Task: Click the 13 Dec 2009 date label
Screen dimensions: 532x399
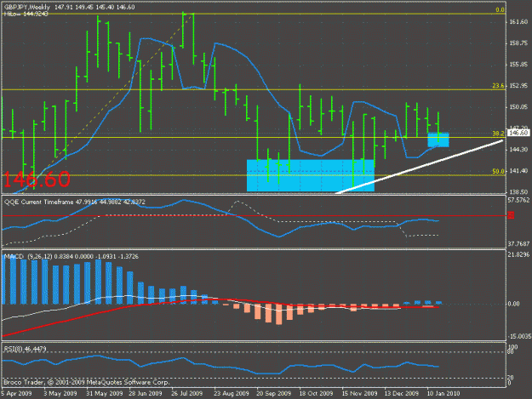Action: [402, 394]
